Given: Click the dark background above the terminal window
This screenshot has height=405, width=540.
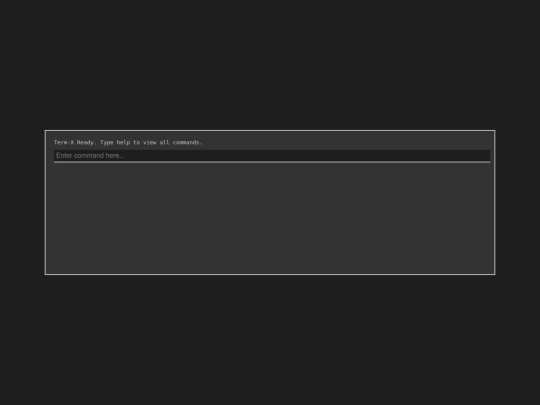Looking at the screenshot, I should [x=270, y=65].
